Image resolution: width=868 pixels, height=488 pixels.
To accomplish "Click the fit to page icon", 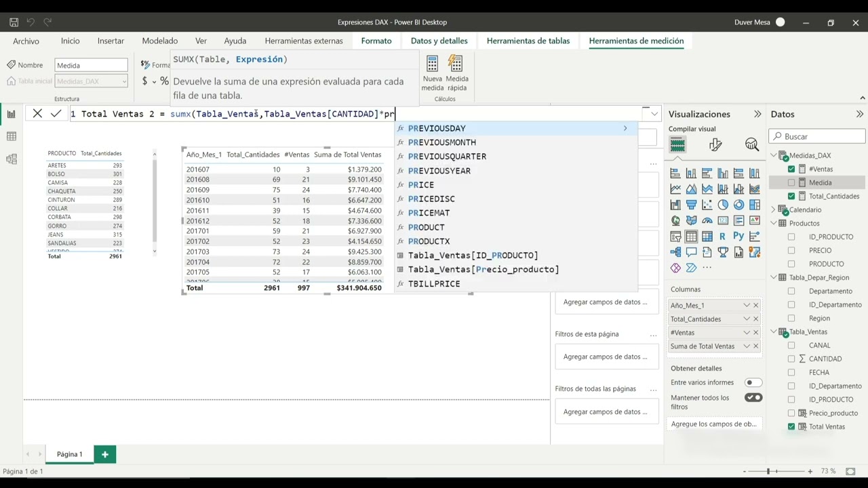I will point(850,471).
